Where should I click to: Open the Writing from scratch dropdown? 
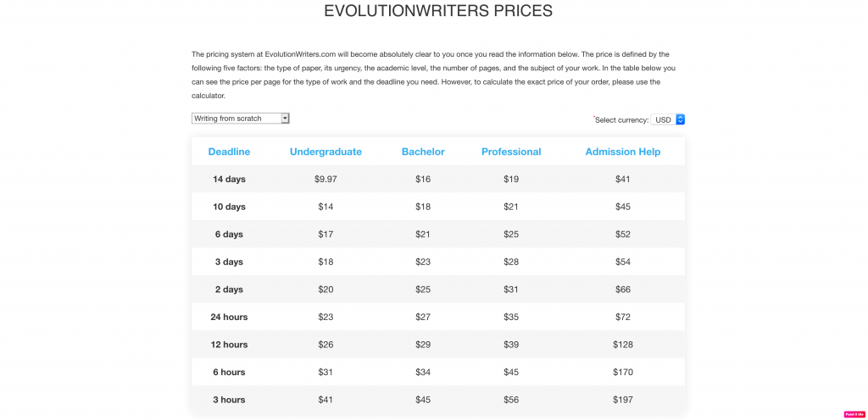tap(240, 119)
